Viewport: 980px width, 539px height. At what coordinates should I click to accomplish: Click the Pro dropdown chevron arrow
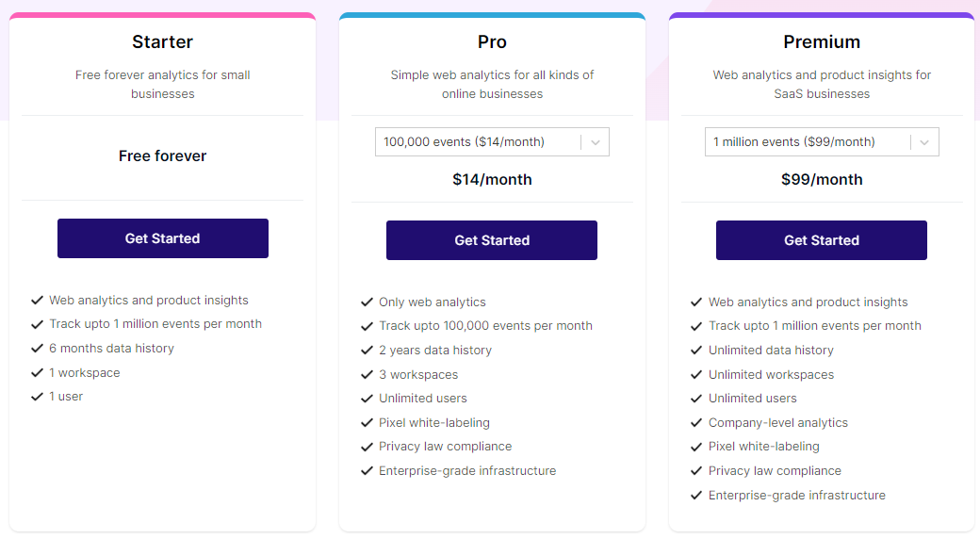(595, 142)
